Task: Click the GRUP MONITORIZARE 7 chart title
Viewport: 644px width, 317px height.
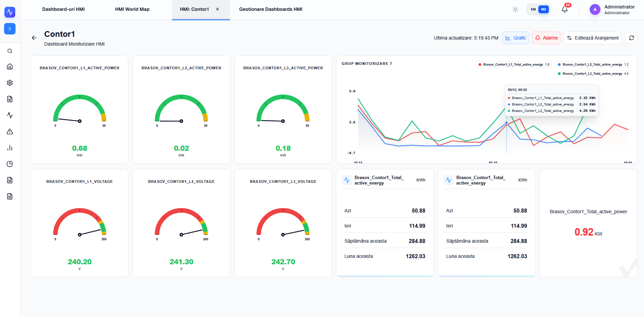Action: [367, 64]
